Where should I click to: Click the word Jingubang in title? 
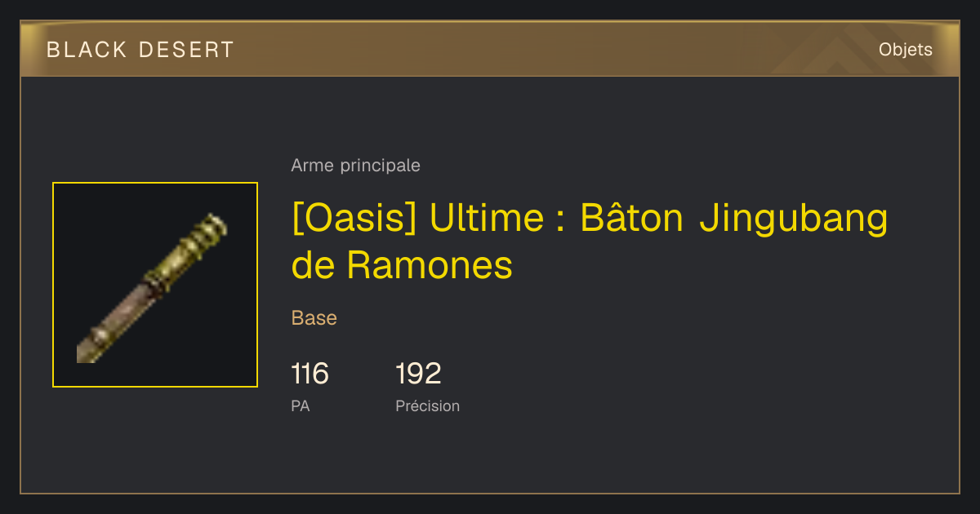pyautogui.click(x=794, y=219)
